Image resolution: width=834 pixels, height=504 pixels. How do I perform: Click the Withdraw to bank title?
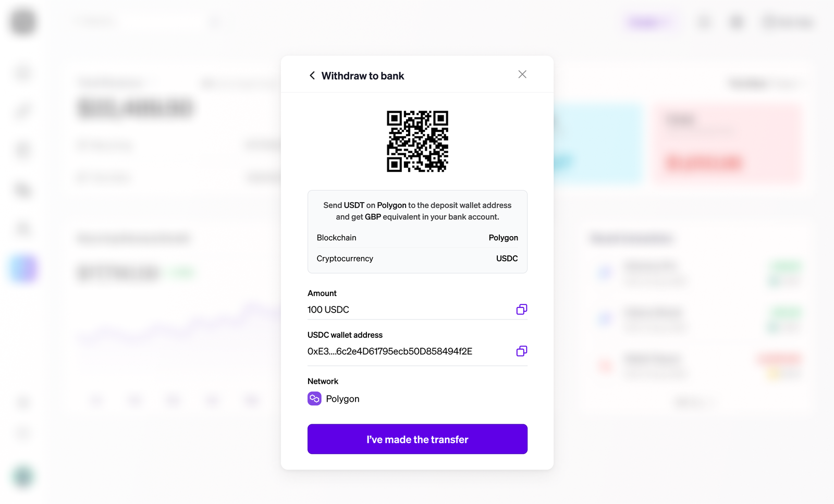363,76
